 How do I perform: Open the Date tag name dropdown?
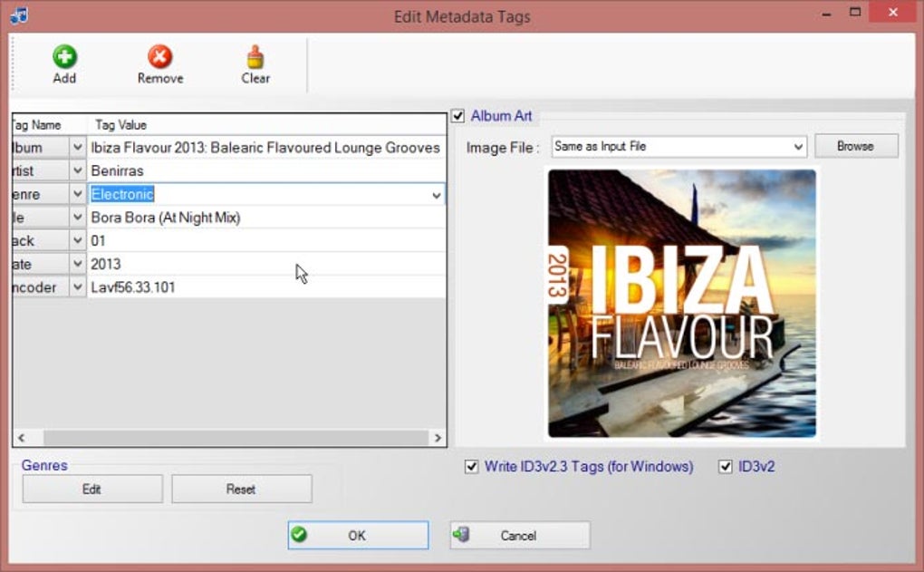click(x=78, y=264)
